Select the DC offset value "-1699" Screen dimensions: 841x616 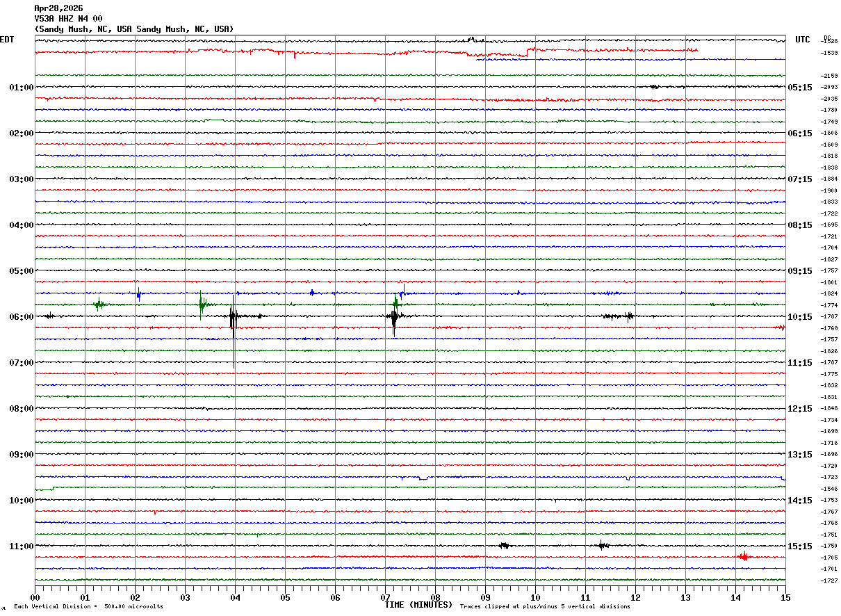click(x=829, y=432)
